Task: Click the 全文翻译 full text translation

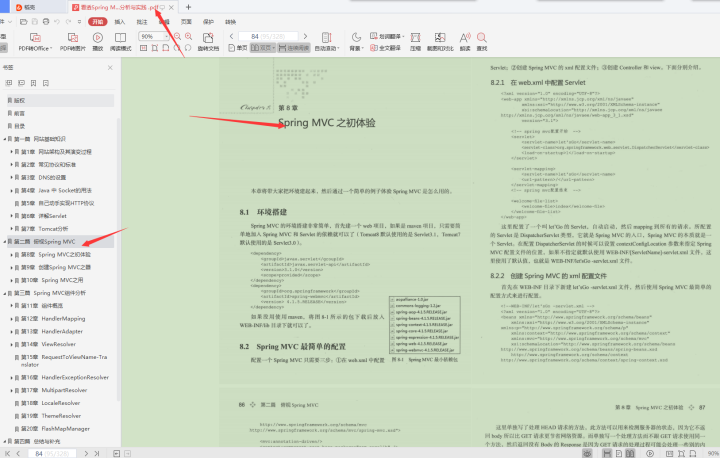Action: click(x=385, y=48)
